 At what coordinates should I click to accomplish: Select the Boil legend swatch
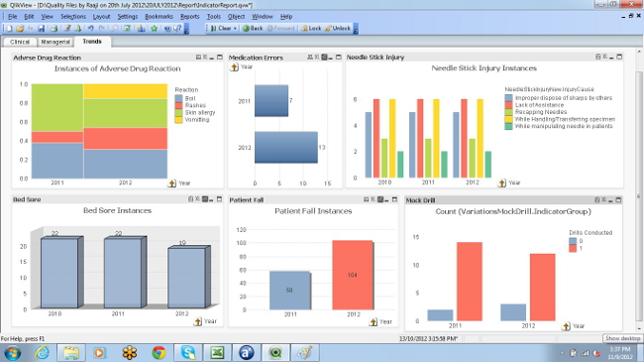click(x=178, y=98)
